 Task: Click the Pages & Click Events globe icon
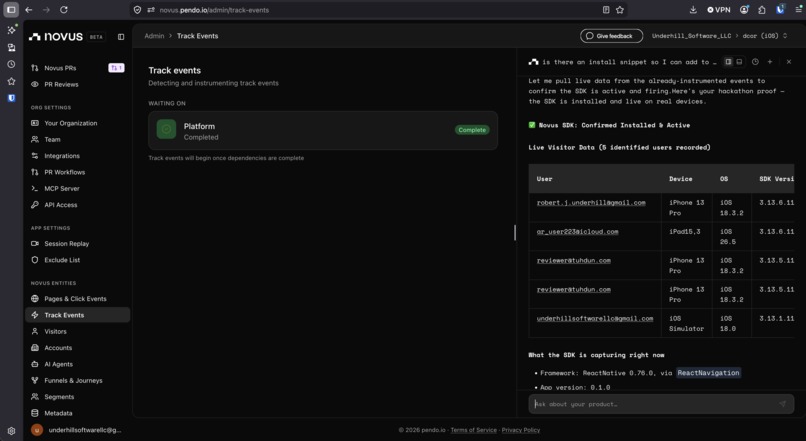[35, 299]
